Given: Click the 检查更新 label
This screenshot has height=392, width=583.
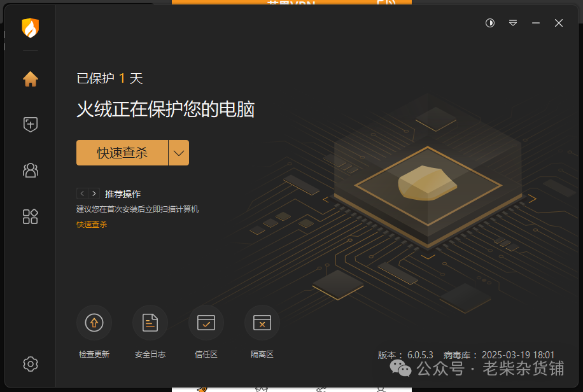Looking at the screenshot, I should pos(94,354).
